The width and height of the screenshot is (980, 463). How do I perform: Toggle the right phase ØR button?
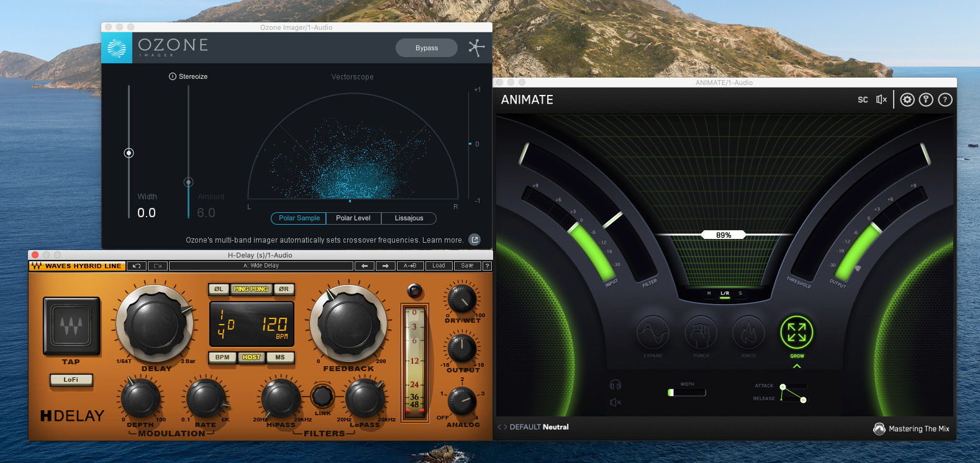coord(283,289)
